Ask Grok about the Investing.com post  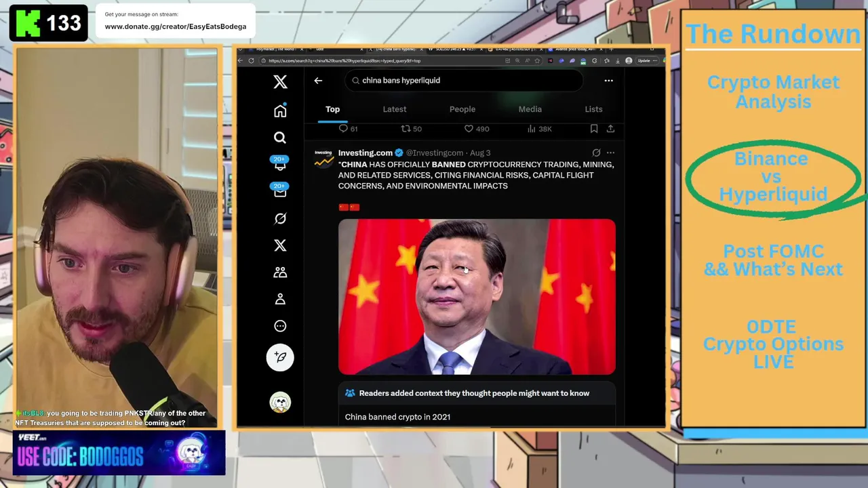596,153
